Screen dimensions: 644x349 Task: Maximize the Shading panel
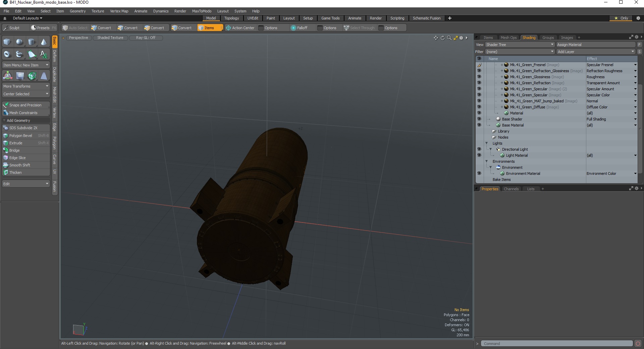click(x=631, y=37)
